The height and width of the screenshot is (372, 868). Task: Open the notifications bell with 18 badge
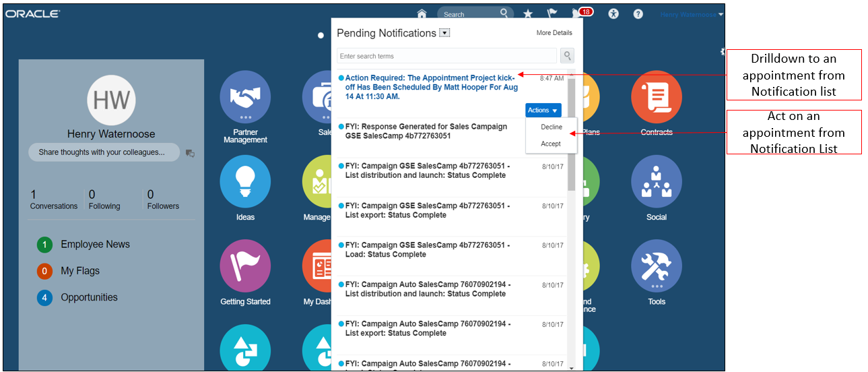pos(578,13)
